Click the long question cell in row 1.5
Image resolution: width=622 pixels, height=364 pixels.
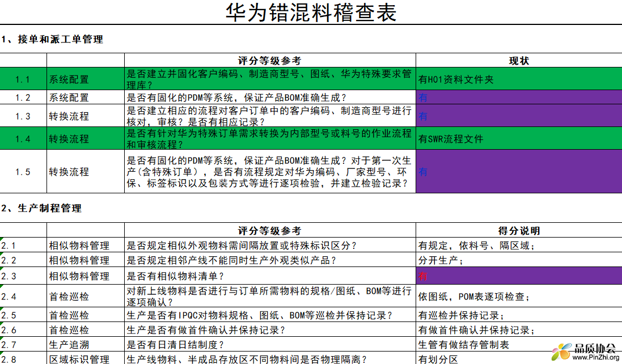[270, 172]
